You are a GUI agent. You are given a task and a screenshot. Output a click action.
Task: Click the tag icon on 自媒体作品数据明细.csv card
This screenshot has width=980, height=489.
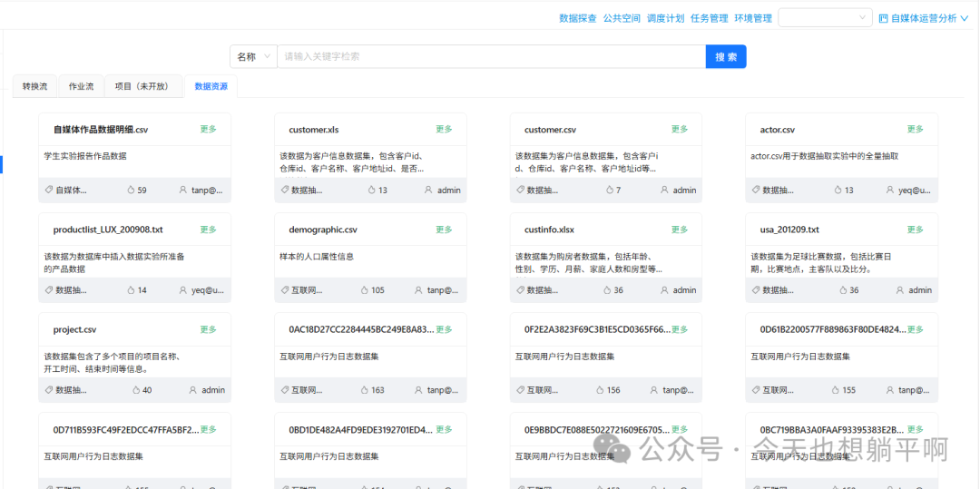click(x=48, y=190)
